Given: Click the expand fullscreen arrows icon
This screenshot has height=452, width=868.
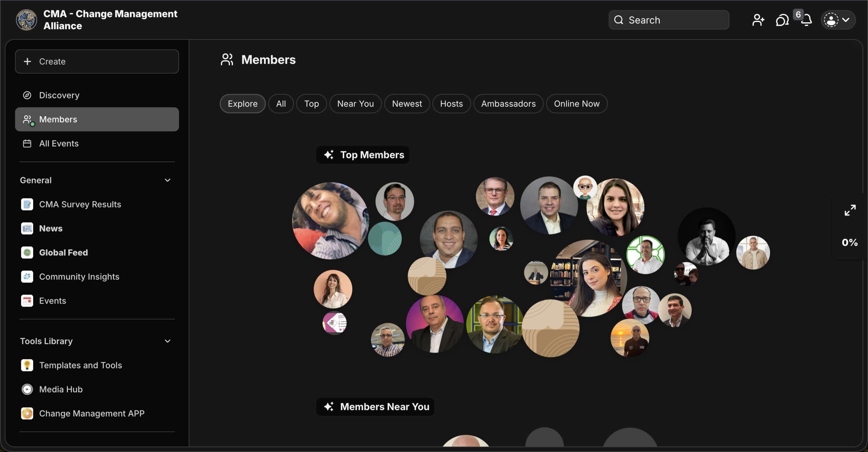Looking at the screenshot, I should coord(850,210).
